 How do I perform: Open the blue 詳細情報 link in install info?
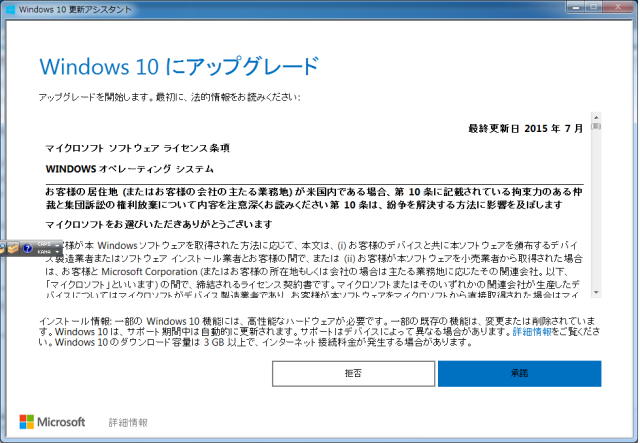[532, 332]
